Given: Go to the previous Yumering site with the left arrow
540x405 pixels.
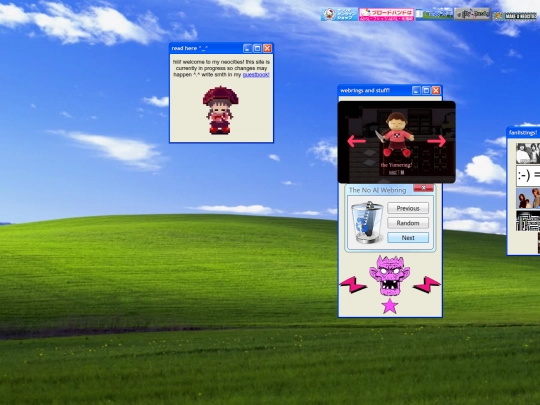Looking at the screenshot, I should tap(356, 141).
